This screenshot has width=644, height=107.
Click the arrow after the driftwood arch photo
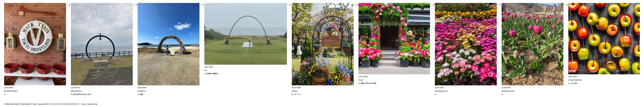[x=202, y=5]
